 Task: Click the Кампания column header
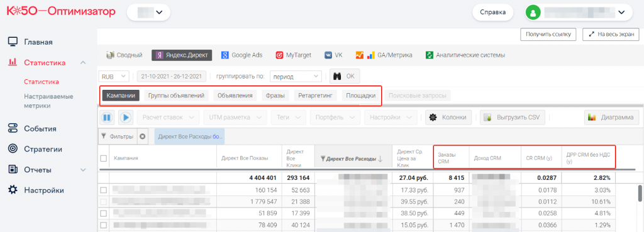[x=163, y=158]
